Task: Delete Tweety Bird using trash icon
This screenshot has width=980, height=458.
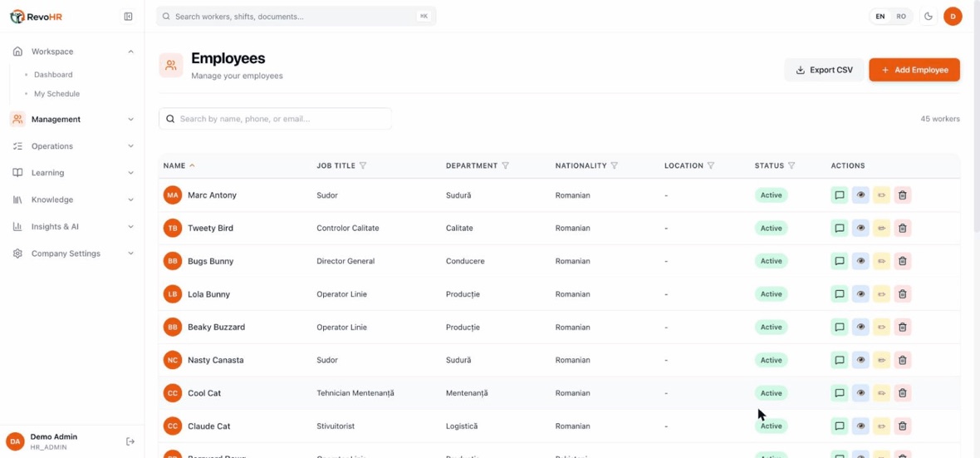Action: (x=903, y=229)
